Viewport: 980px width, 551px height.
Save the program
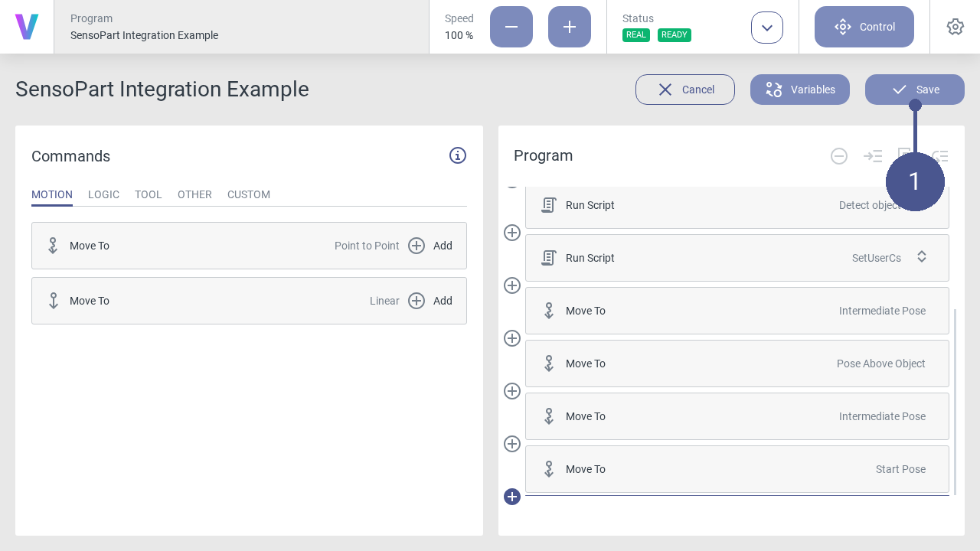pos(914,90)
